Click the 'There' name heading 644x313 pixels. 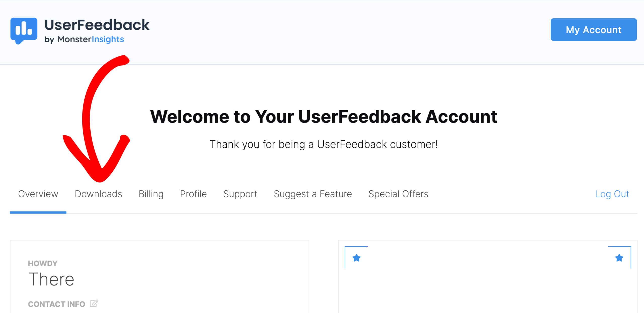[x=51, y=279]
